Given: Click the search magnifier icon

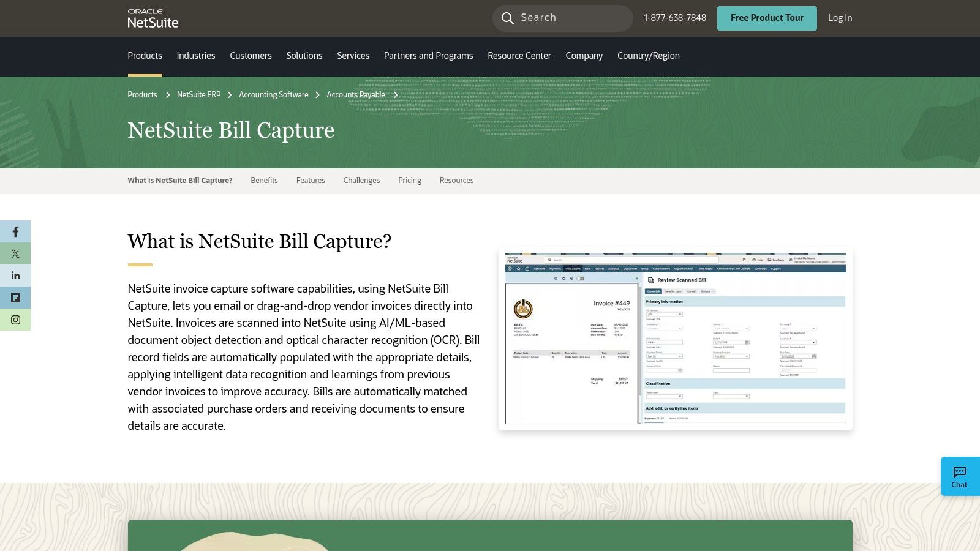Looking at the screenshot, I should coord(508,18).
